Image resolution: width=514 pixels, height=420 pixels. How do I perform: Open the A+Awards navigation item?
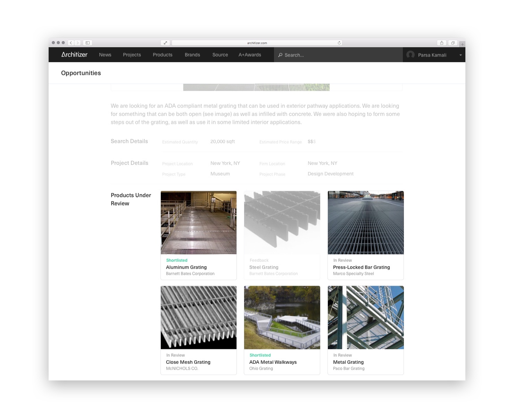[x=250, y=55]
